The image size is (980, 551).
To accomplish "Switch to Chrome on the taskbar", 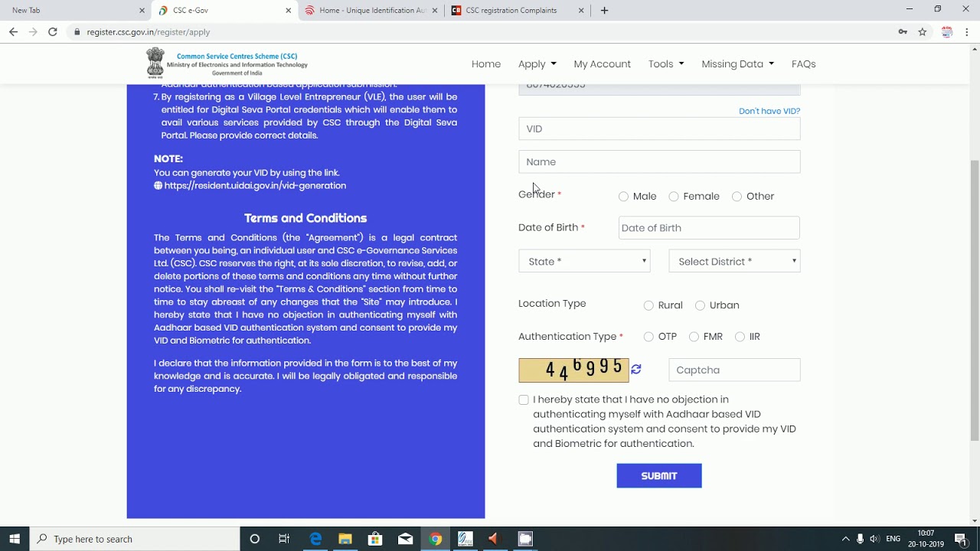I will [x=435, y=539].
